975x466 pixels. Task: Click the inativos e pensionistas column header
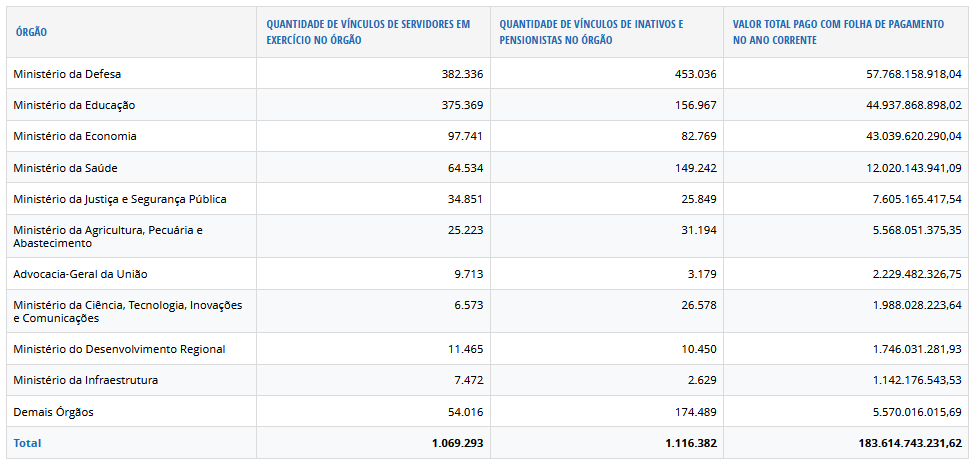coord(591,32)
